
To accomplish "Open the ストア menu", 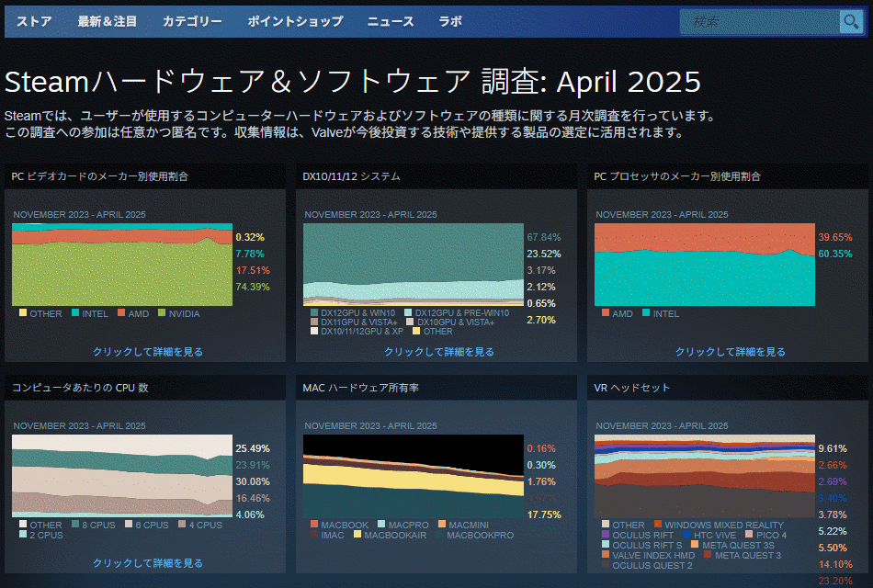I will [34, 22].
